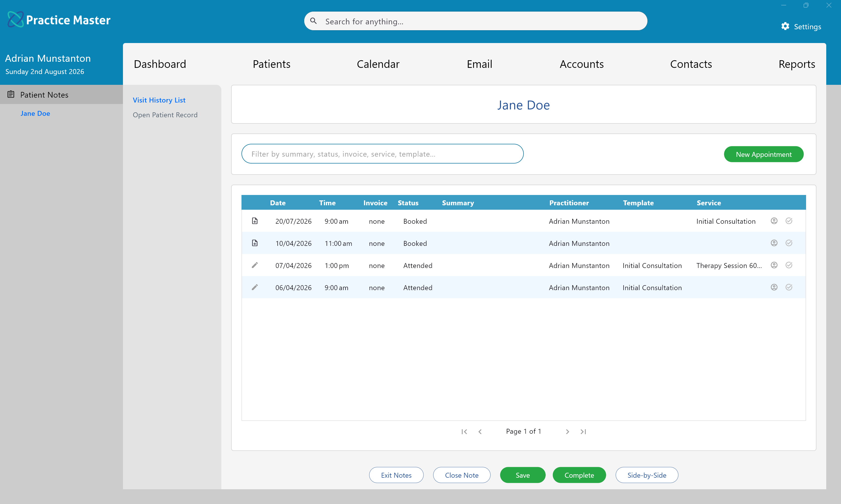The image size is (841, 504).
Task: Click the Jane Doe patient title
Action: pyautogui.click(x=524, y=105)
